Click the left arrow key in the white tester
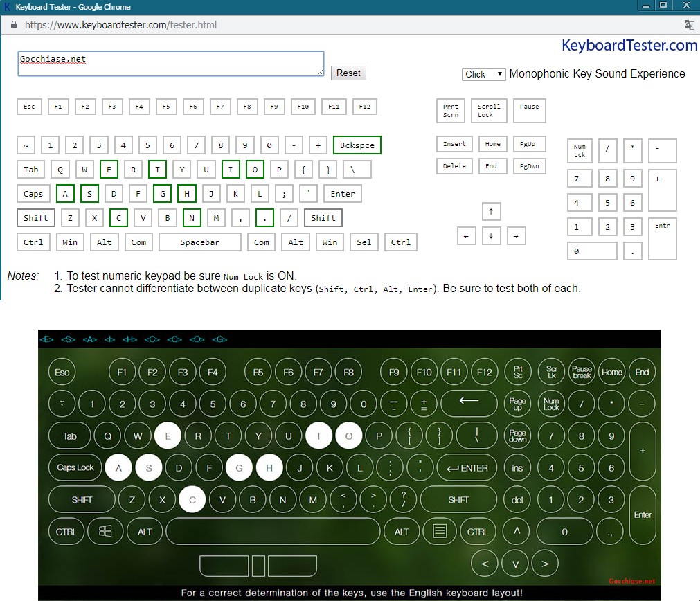 click(x=466, y=236)
